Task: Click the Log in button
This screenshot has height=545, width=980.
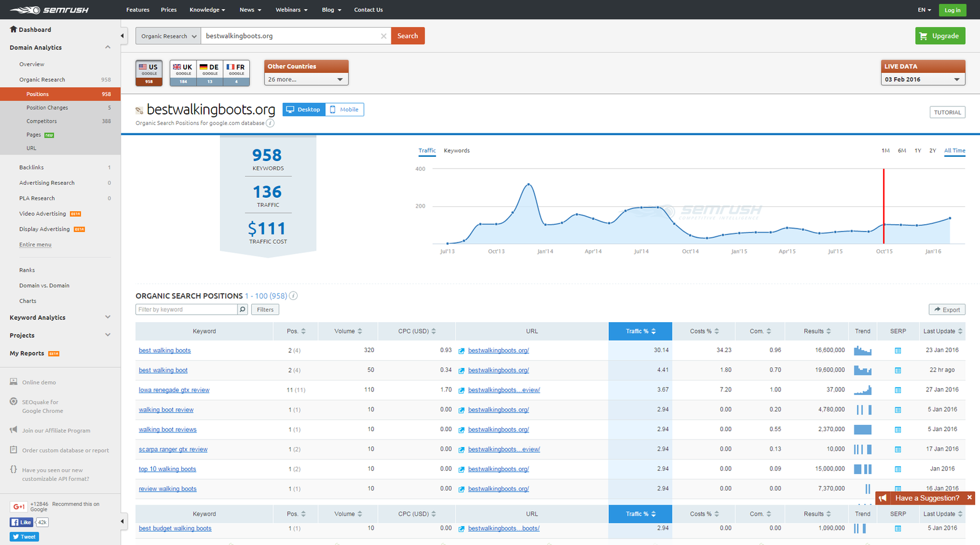Action: (952, 10)
